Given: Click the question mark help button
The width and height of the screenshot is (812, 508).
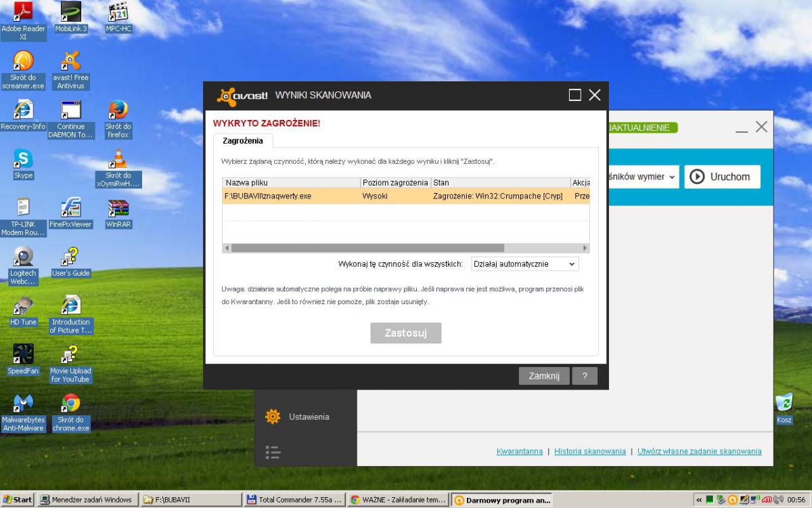Looking at the screenshot, I should (585, 376).
